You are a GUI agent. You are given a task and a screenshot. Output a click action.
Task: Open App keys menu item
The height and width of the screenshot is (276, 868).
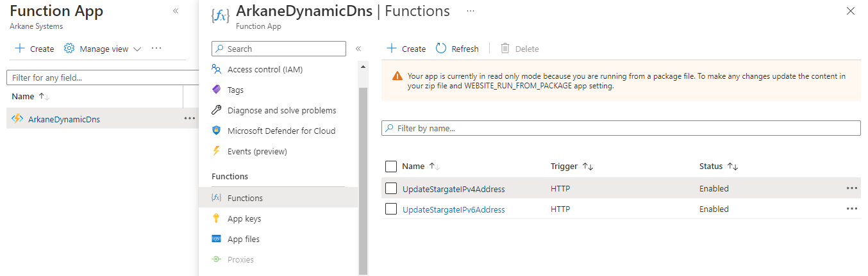tap(244, 218)
